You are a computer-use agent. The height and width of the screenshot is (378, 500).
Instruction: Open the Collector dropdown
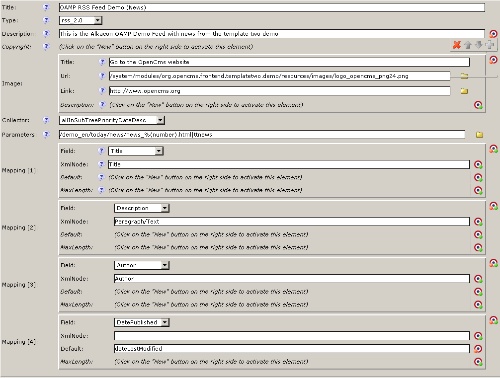tap(112, 120)
